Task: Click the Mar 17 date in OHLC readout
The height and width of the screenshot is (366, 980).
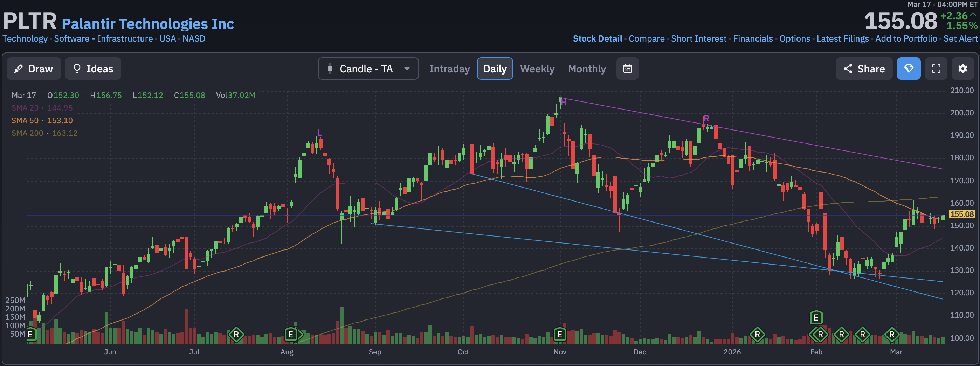Action: point(23,96)
